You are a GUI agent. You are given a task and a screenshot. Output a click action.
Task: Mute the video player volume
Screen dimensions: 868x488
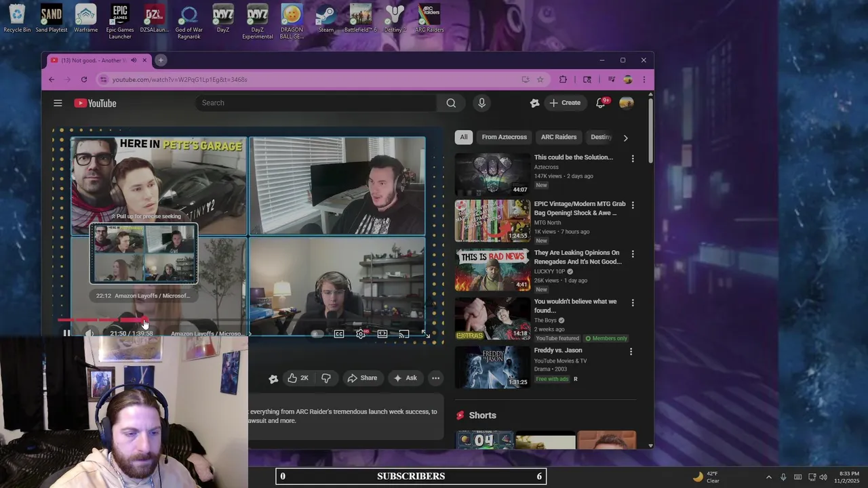tap(90, 333)
